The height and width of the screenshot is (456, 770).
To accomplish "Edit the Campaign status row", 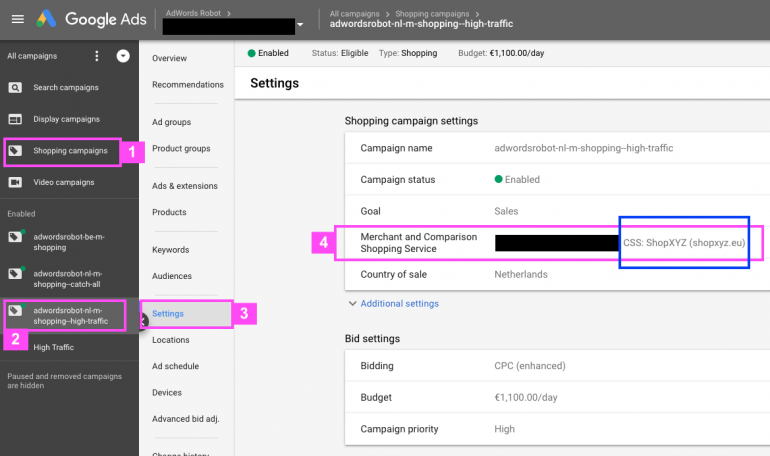I will pyautogui.click(x=557, y=180).
